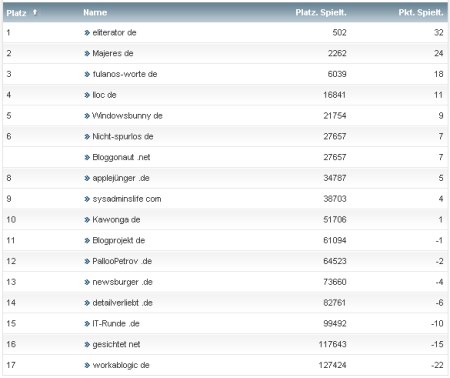This screenshot has width=450, height=378.
Task: Open the Nicht-spurlos de link
Action: click(123, 136)
